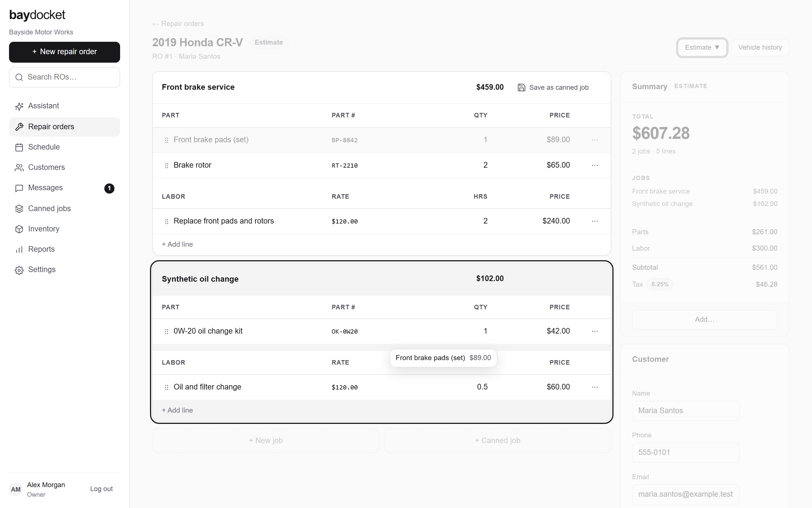The image size is (812, 508).
Task: Go back to Repair orders list
Action: pyautogui.click(x=178, y=23)
